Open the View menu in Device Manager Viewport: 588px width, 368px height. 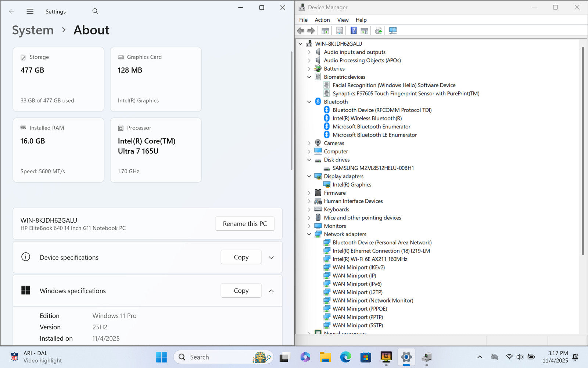(x=343, y=20)
